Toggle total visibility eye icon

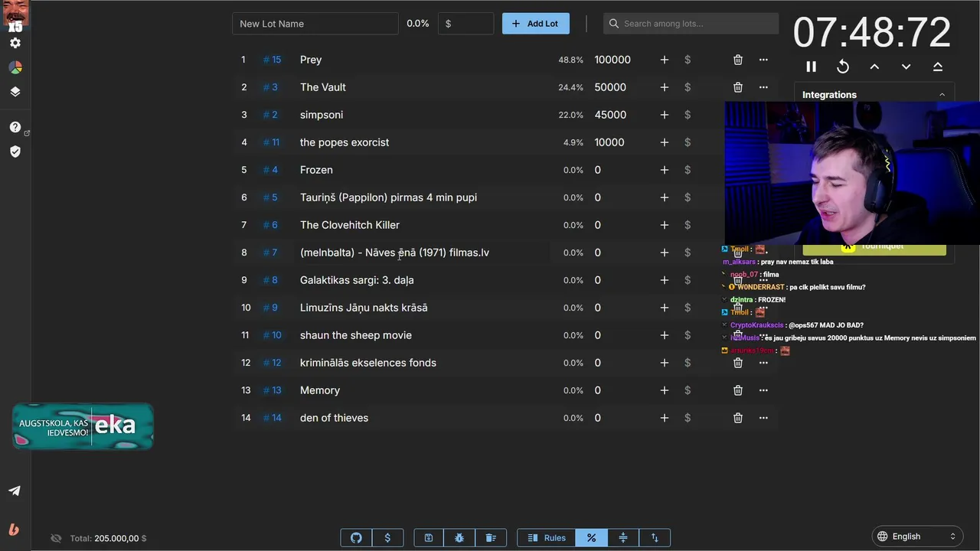[56, 538]
